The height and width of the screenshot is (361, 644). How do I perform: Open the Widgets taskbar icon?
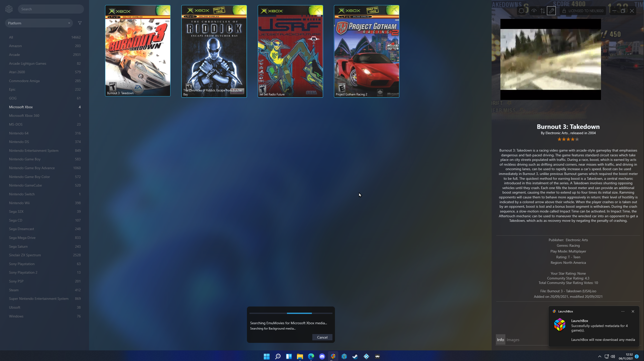(289, 356)
